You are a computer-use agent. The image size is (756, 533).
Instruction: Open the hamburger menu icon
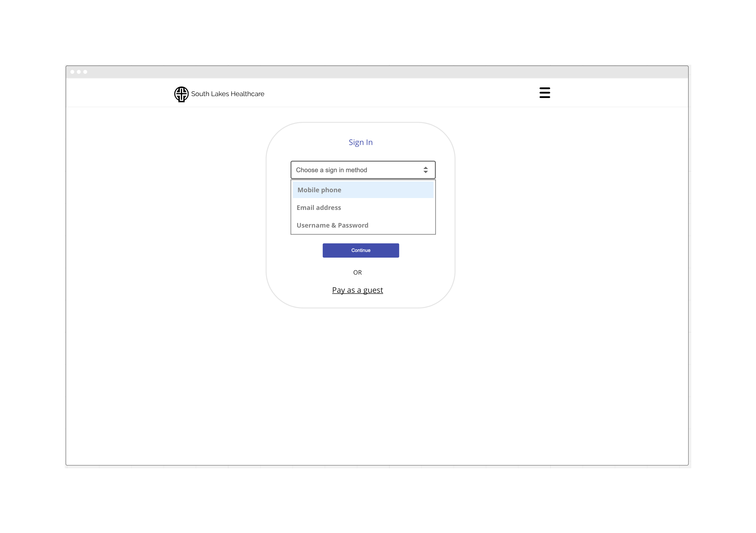(x=545, y=93)
